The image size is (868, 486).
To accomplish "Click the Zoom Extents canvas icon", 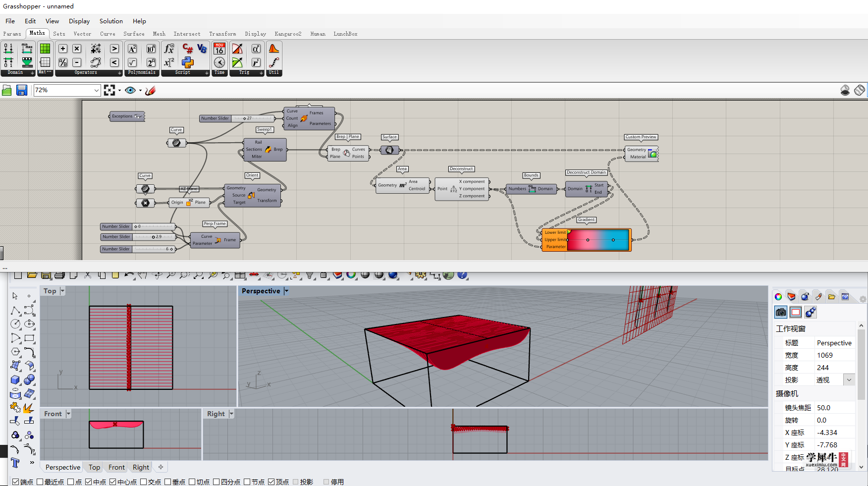I will point(109,90).
